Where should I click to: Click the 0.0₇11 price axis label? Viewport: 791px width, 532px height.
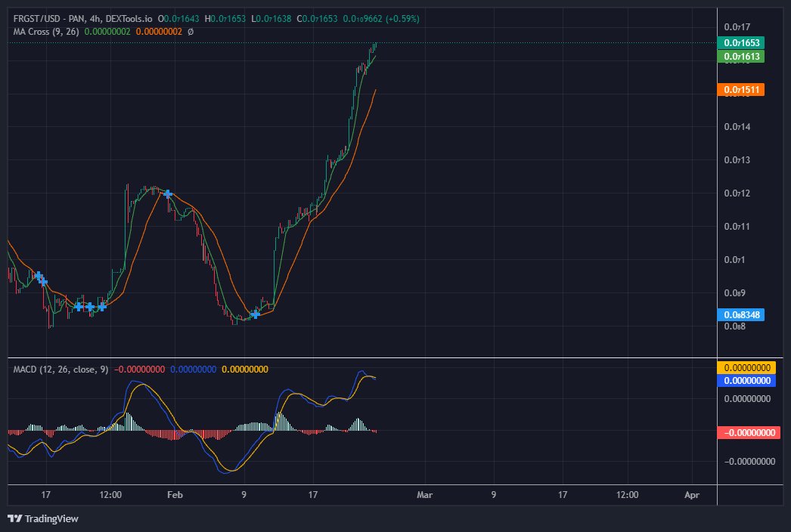tap(737, 227)
